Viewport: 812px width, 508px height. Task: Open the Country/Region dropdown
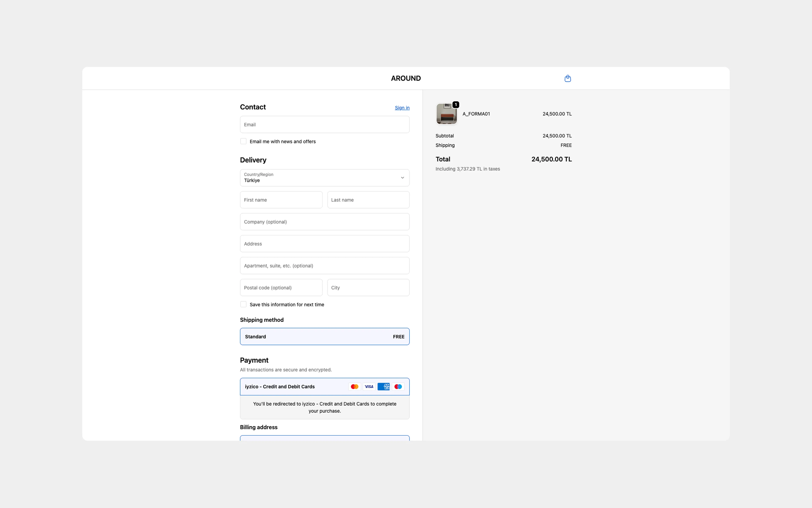tap(324, 178)
